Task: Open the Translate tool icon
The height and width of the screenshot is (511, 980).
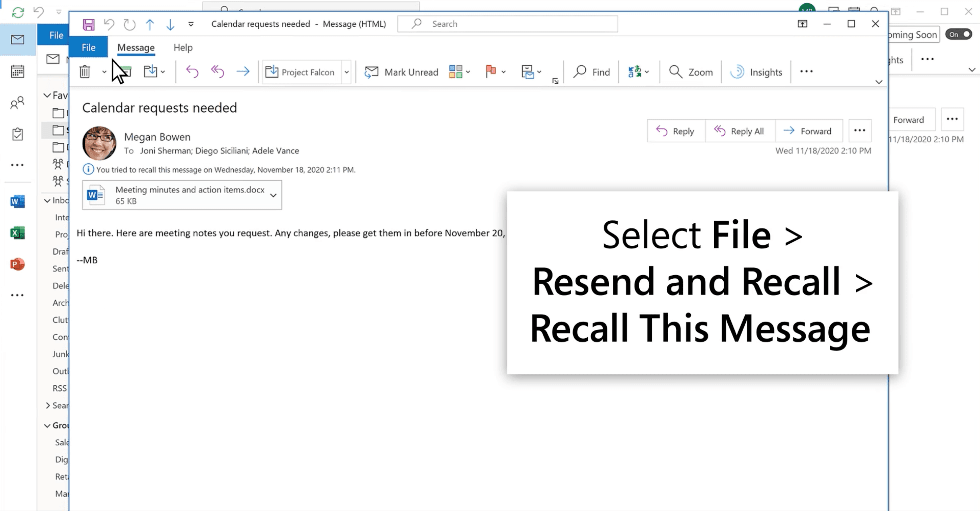Action: pos(634,72)
